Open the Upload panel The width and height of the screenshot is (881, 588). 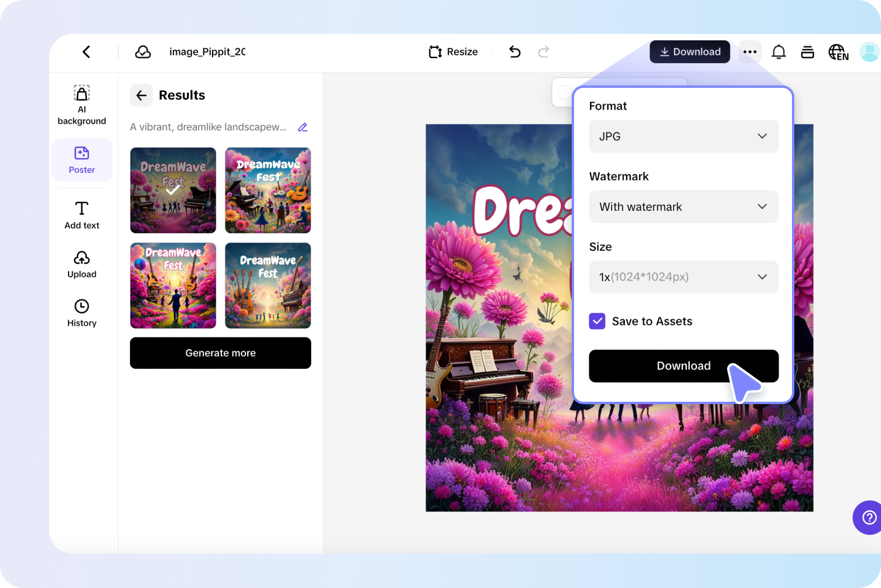coord(82,264)
